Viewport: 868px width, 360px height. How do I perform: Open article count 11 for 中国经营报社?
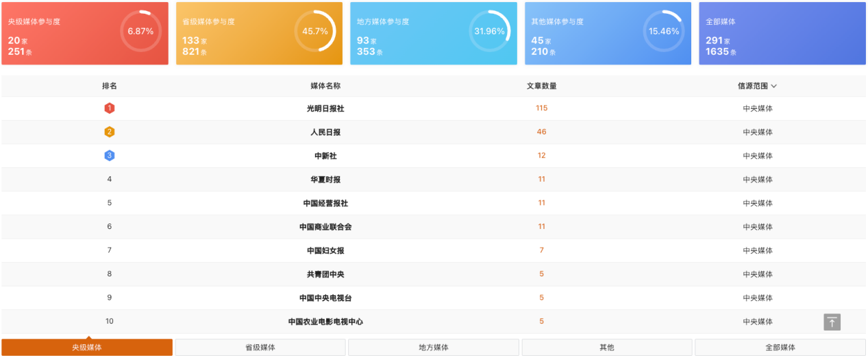click(542, 203)
